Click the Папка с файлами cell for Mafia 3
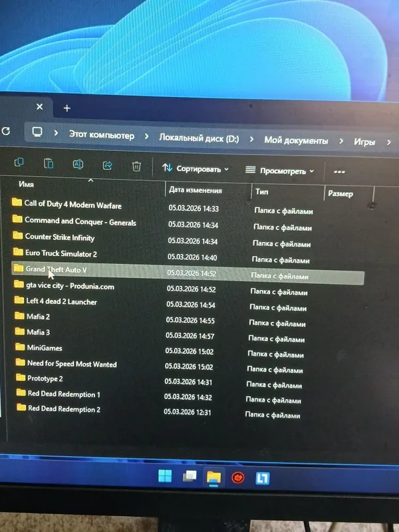Screen dimensions: 399x532 click(x=277, y=339)
